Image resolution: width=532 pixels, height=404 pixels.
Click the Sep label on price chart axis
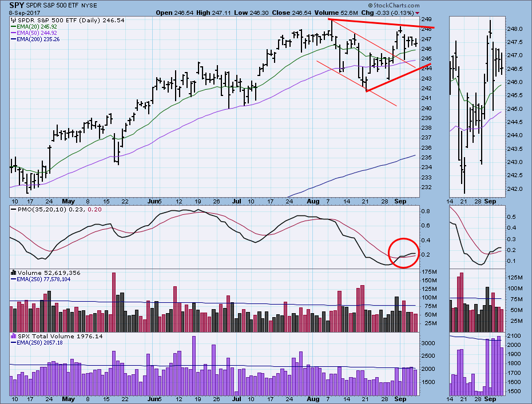click(400, 201)
